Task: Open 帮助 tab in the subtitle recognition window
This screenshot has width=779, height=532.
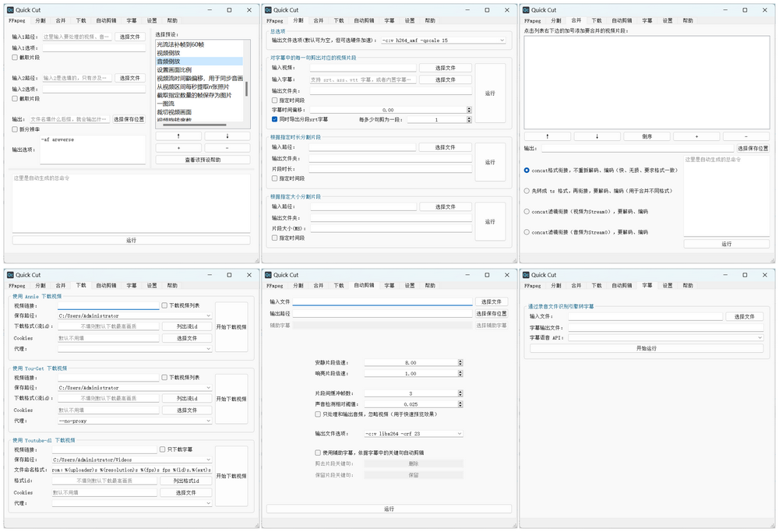Action: (x=688, y=285)
